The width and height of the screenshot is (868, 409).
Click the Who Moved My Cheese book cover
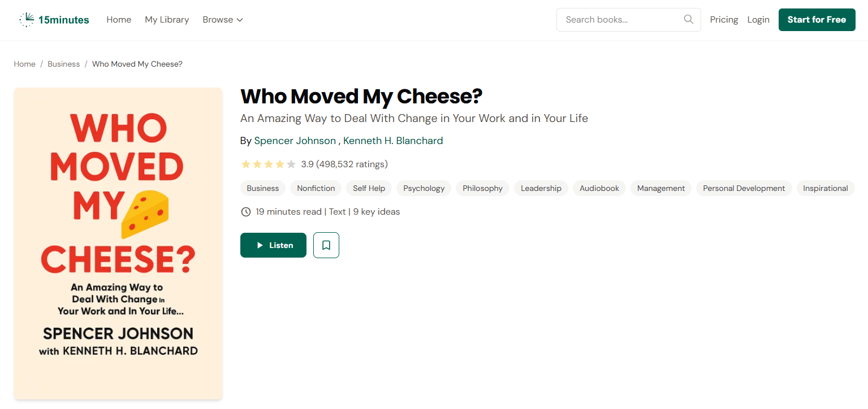click(x=118, y=243)
